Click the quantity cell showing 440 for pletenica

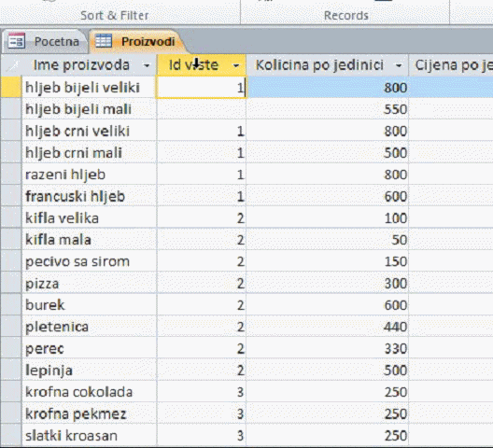(x=328, y=327)
